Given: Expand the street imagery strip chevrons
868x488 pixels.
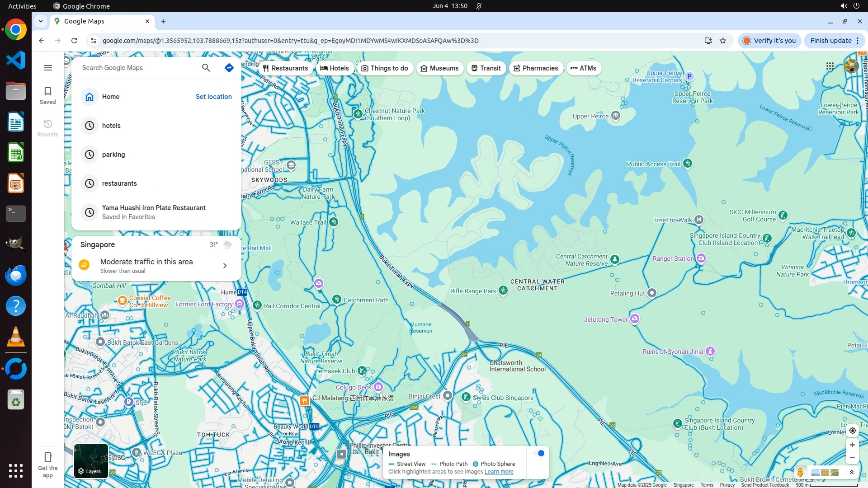Looking at the screenshot, I should pyautogui.click(x=851, y=473).
